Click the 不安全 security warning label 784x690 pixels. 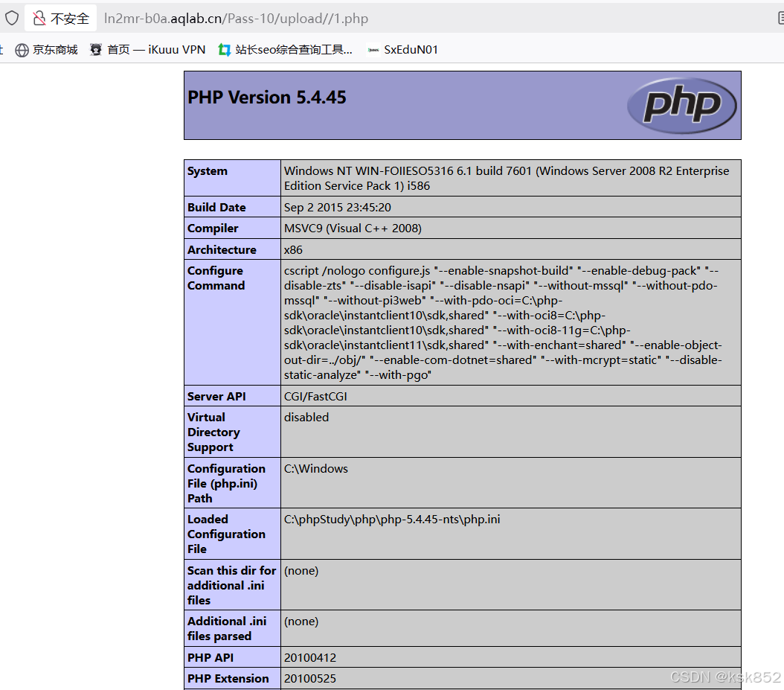coord(70,19)
